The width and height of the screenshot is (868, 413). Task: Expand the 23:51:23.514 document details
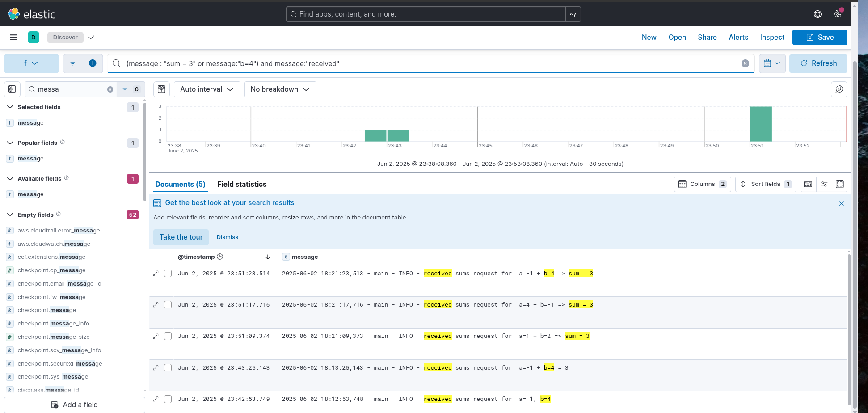[156, 274]
